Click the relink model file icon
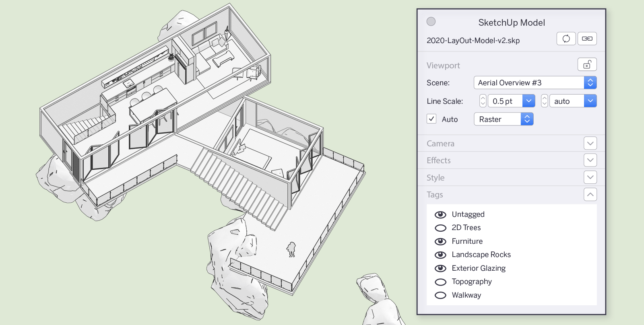Viewport: 644px width, 325px height. [x=587, y=39]
